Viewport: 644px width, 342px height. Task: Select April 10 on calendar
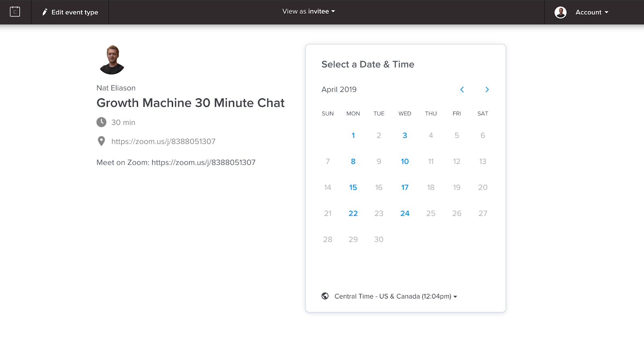pos(405,162)
